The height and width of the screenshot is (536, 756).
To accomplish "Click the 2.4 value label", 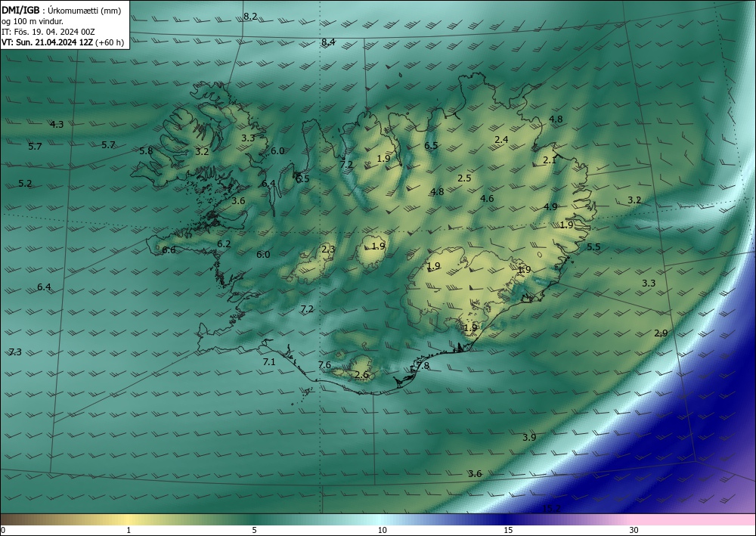I will click(x=501, y=139).
